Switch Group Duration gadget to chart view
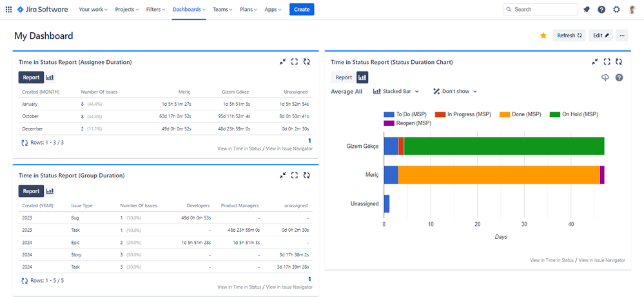The height and width of the screenshot is (297, 644). point(50,191)
